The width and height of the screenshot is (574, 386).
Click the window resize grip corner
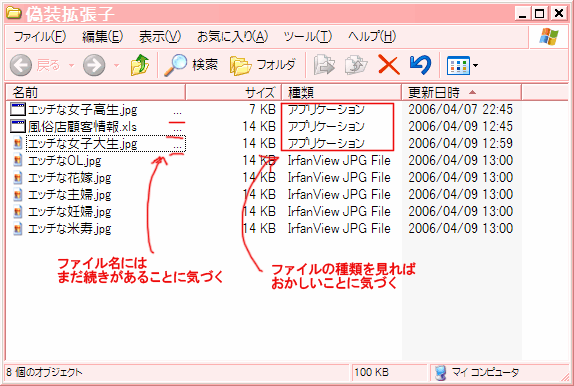(x=564, y=377)
